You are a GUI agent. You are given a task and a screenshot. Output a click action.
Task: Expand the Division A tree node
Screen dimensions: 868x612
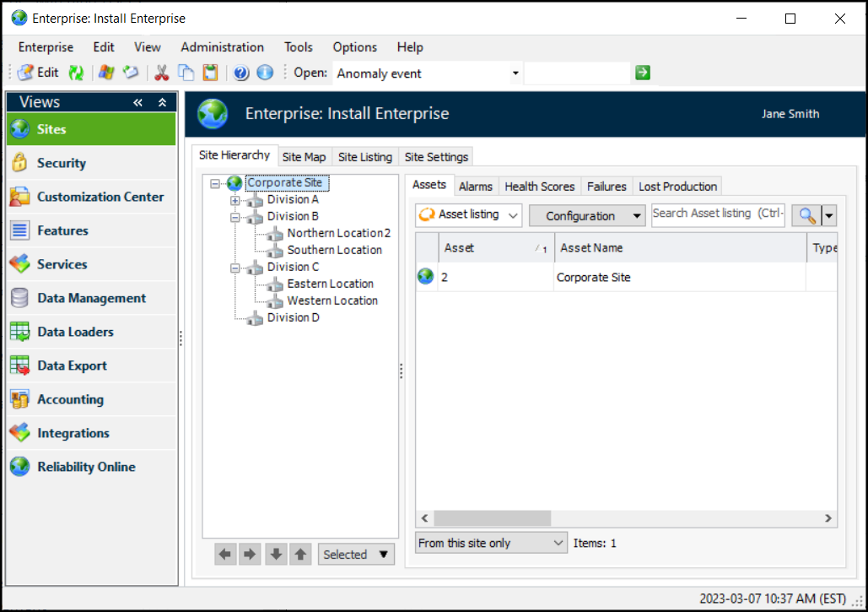tap(235, 201)
